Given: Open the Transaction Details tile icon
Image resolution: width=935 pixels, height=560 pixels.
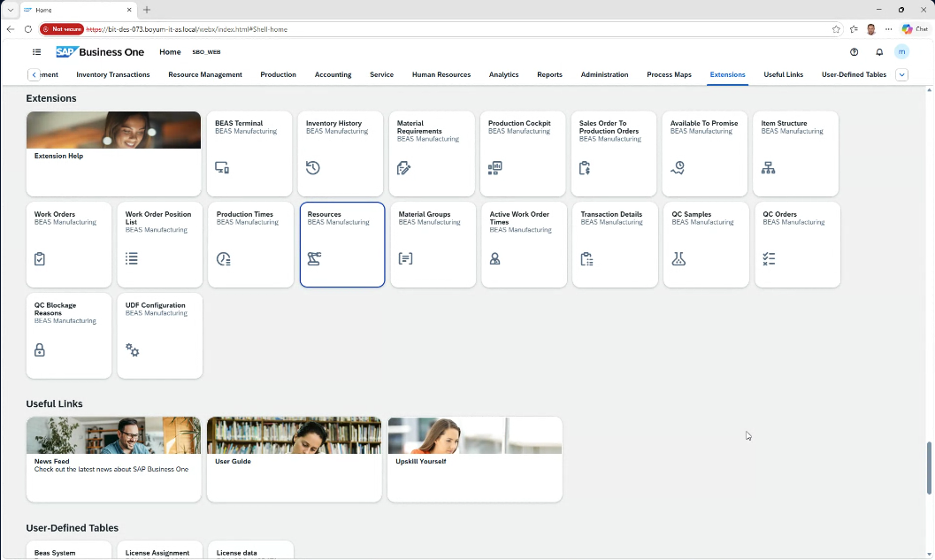Looking at the screenshot, I should click(x=586, y=259).
